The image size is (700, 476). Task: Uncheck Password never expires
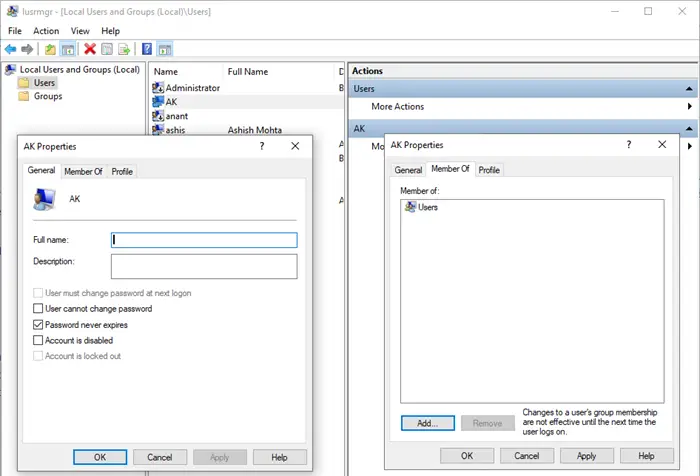click(38, 325)
